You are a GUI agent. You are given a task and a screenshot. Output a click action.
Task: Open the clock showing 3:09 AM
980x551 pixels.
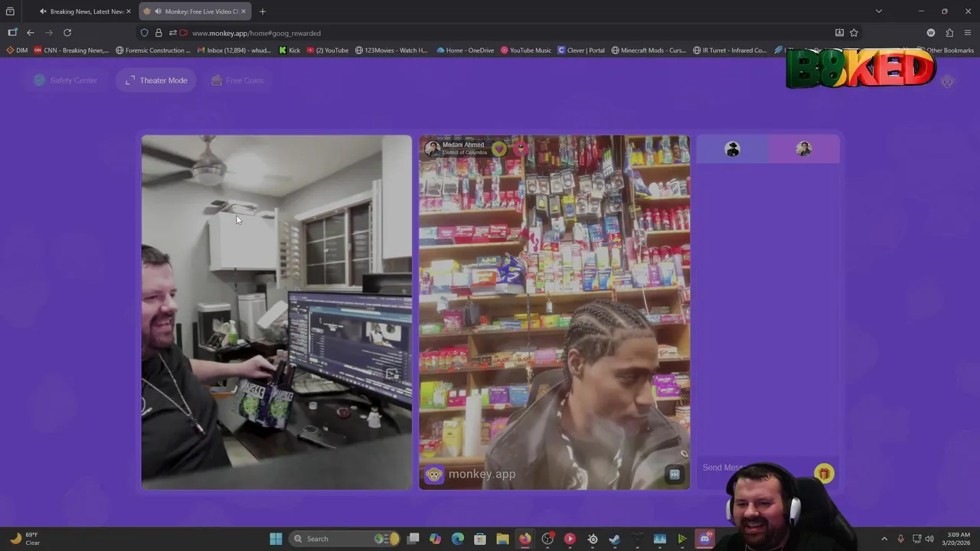pos(958,539)
